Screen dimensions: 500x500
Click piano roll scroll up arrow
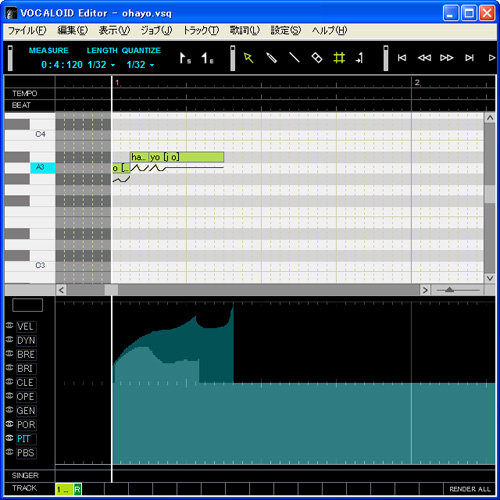point(490,118)
